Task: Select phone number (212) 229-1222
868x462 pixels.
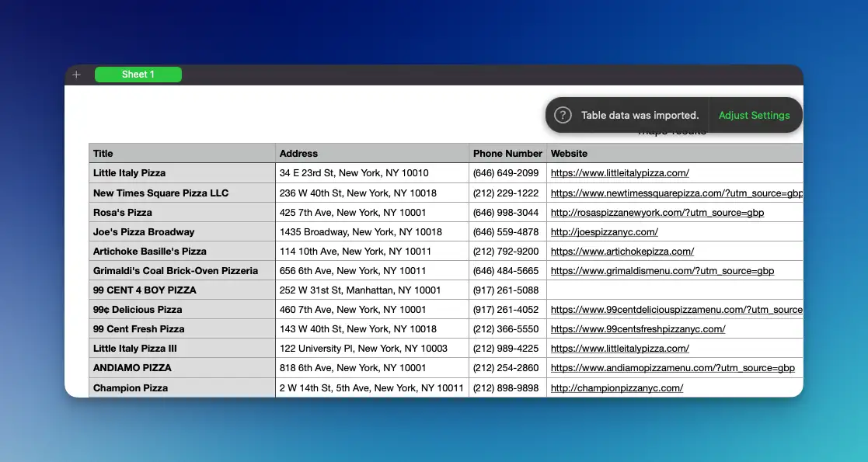Action: click(x=507, y=193)
